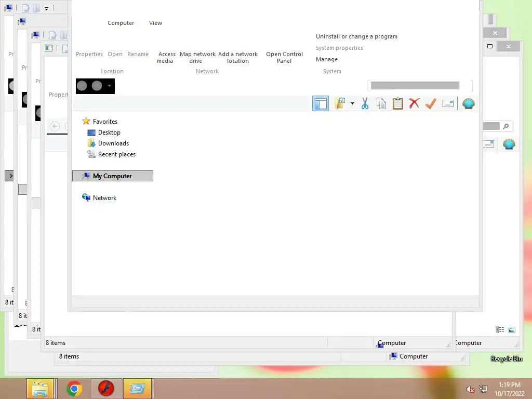Screen dimensions: 532x399
Task: Open the folder options icon in toolbar
Action: 340,103
